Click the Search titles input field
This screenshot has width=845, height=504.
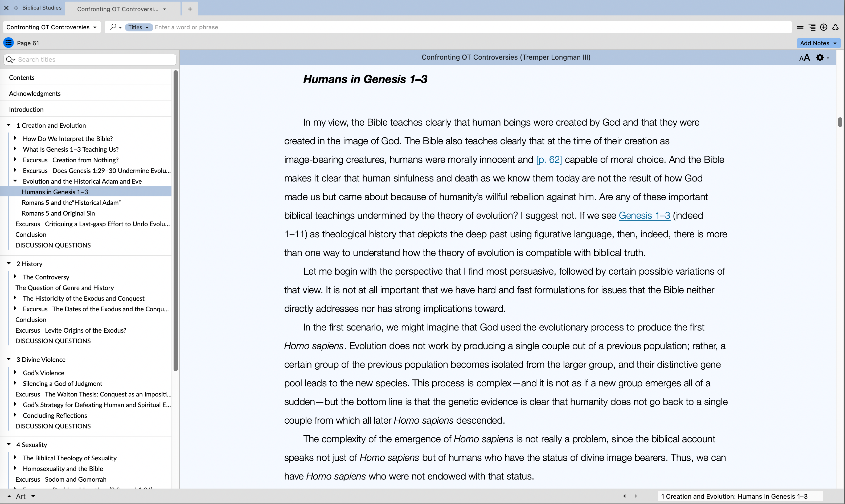(90, 59)
